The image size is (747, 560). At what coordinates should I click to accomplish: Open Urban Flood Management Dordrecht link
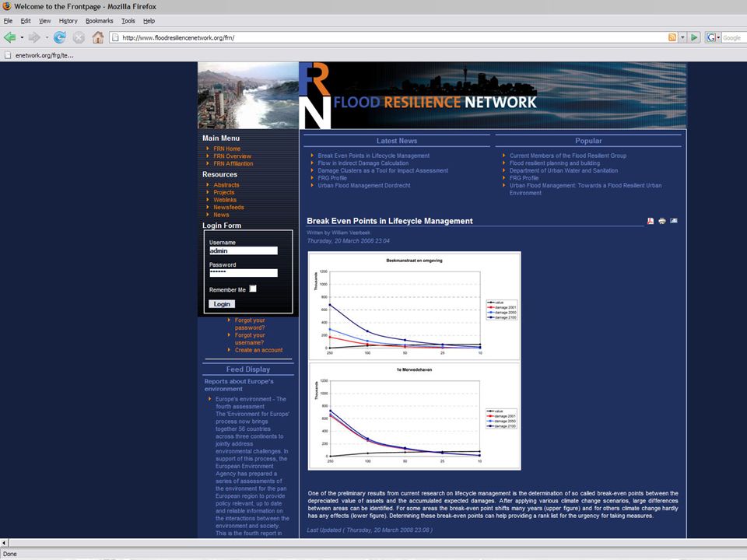coord(364,185)
